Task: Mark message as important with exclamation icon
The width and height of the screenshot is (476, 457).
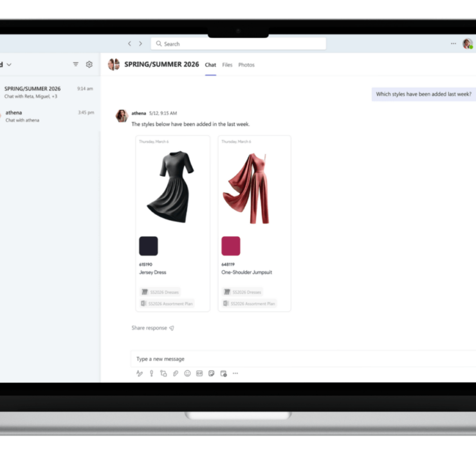Action: pyautogui.click(x=152, y=373)
